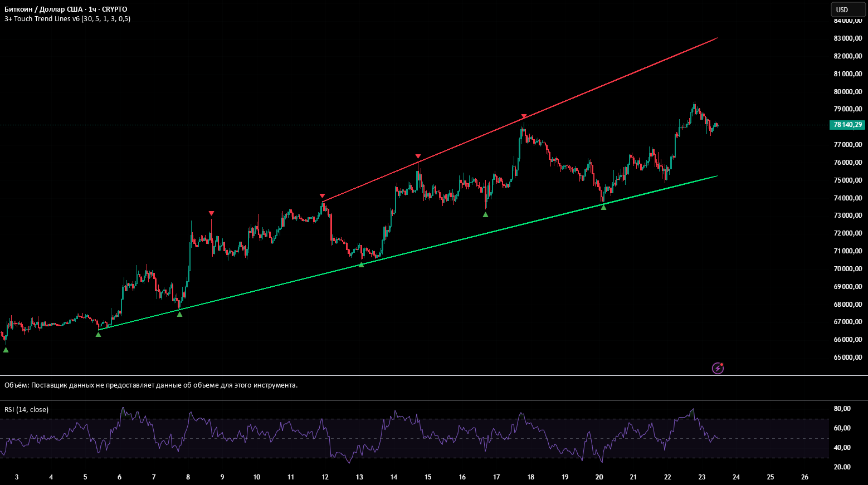This screenshot has height=485, width=868.
Task: Click the green up-triangle marker under day 13 low
Action: (x=361, y=264)
